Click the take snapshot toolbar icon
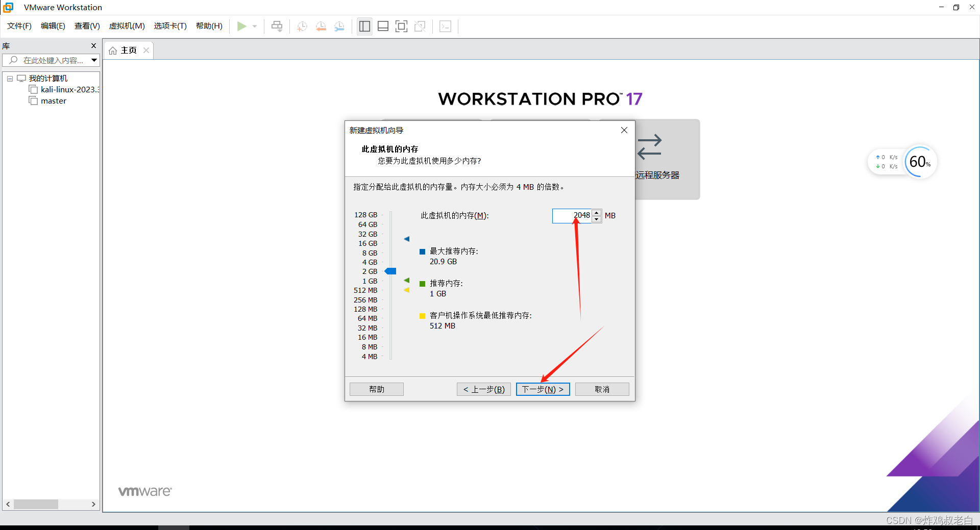 coord(302,27)
